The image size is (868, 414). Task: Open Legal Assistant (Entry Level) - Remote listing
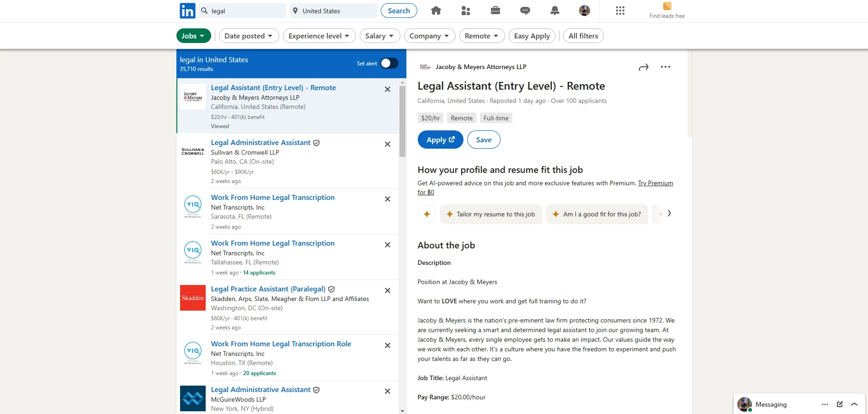273,87
